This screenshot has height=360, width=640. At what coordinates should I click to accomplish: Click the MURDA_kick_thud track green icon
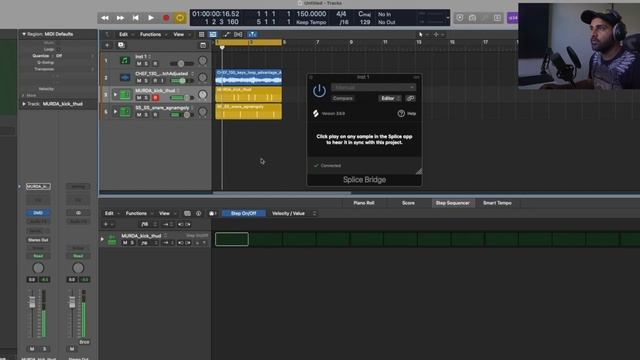[x=124, y=95]
